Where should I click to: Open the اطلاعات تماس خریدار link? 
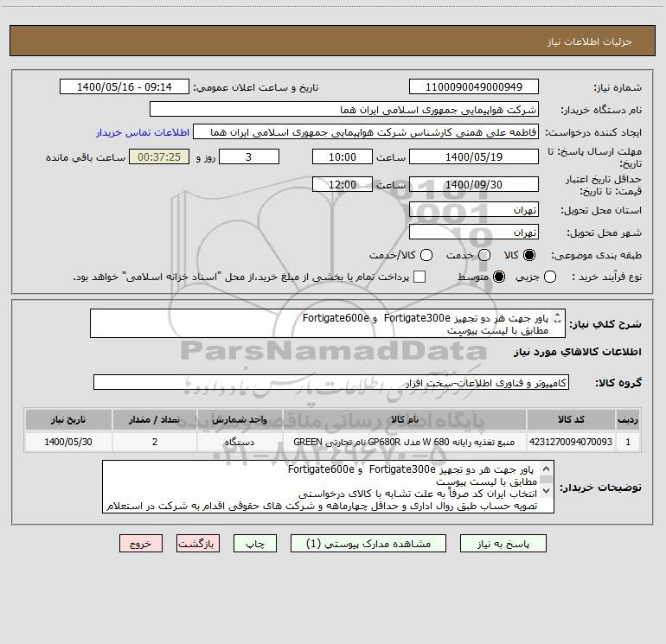[x=143, y=132]
